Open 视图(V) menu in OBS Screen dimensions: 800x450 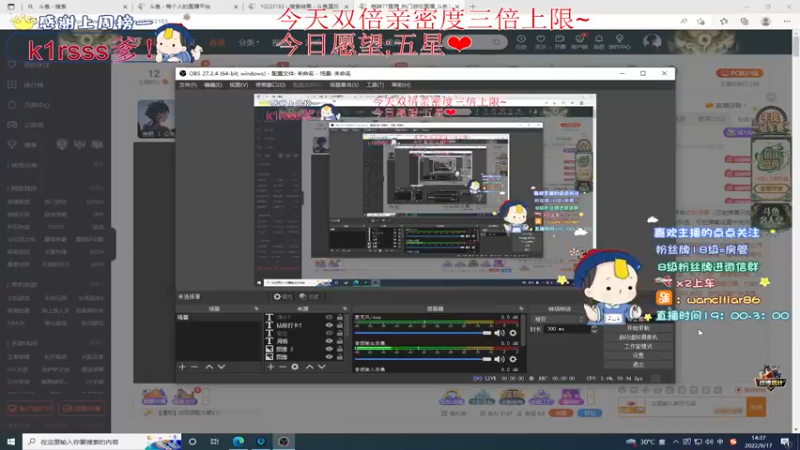pyautogui.click(x=238, y=85)
